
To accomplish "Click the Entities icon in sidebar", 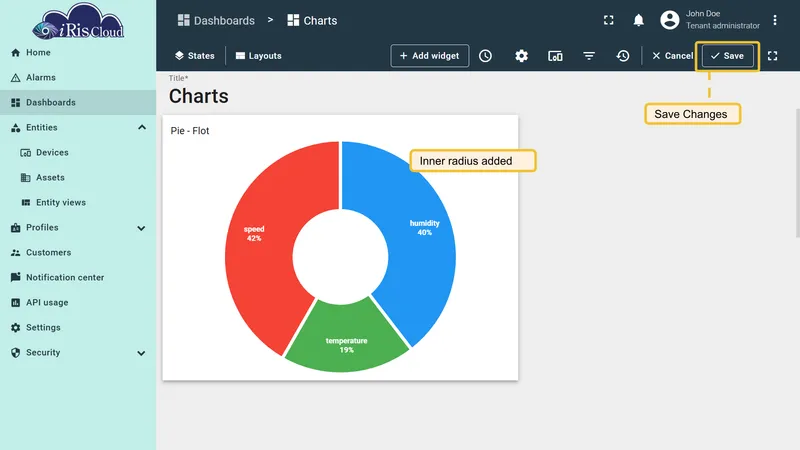I will click(x=15, y=128).
